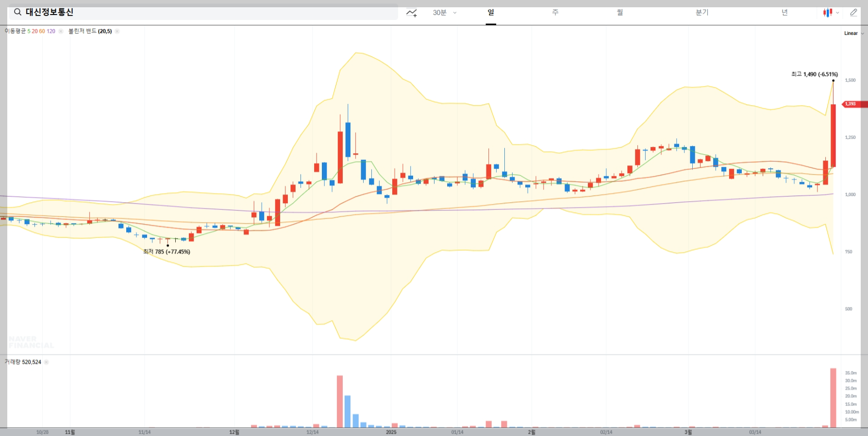Click the '5' moving average period number

click(29, 31)
